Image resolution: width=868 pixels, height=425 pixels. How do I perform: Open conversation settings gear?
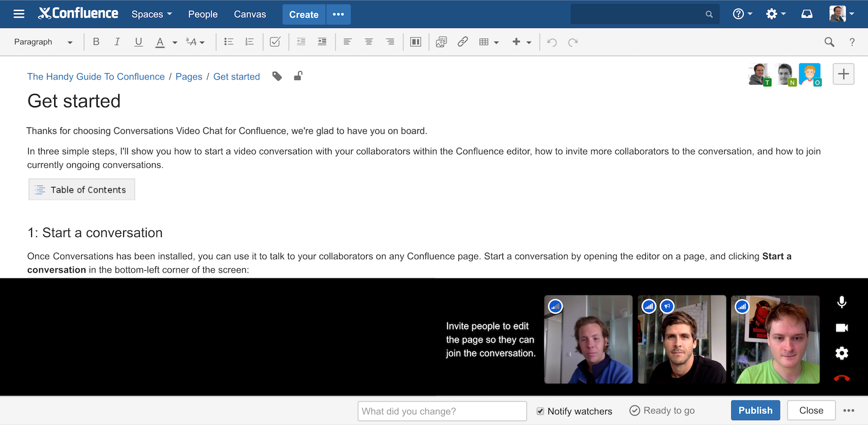tap(842, 353)
